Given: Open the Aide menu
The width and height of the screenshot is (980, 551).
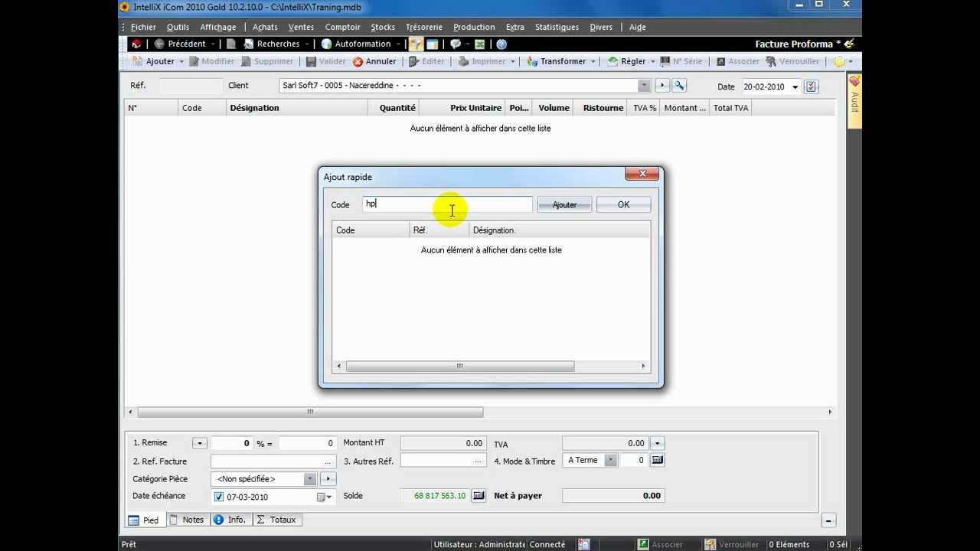Looking at the screenshot, I should [x=637, y=27].
